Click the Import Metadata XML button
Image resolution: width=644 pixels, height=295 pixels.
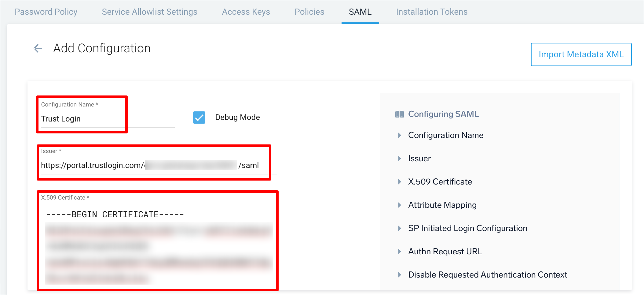tap(581, 54)
